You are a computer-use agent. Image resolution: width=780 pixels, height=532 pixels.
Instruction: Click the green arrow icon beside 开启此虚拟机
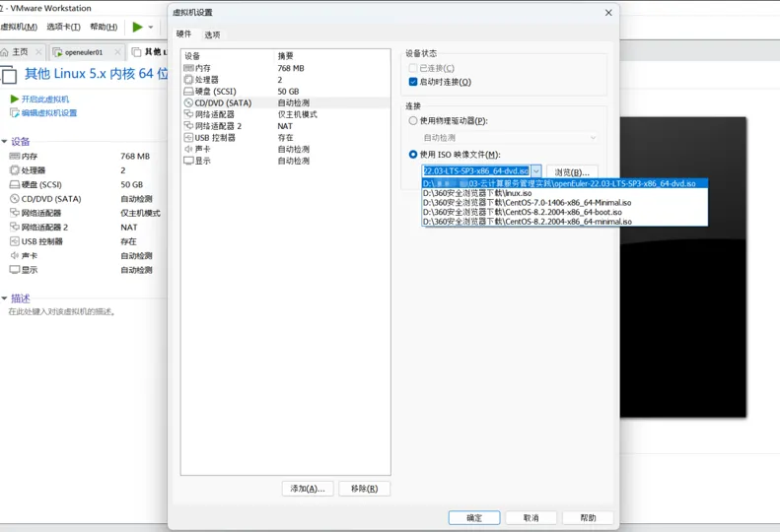click(15, 99)
